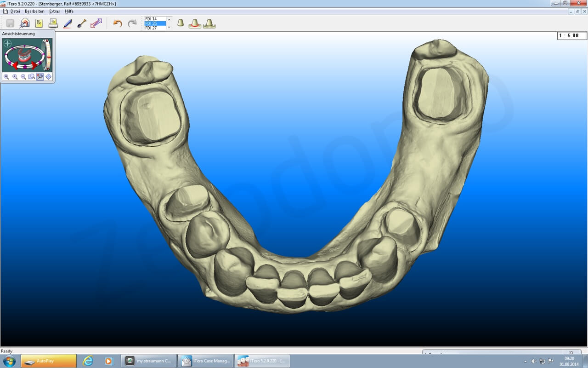
Task: Click the print Rx icon
Action: pyautogui.click(x=53, y=23)
